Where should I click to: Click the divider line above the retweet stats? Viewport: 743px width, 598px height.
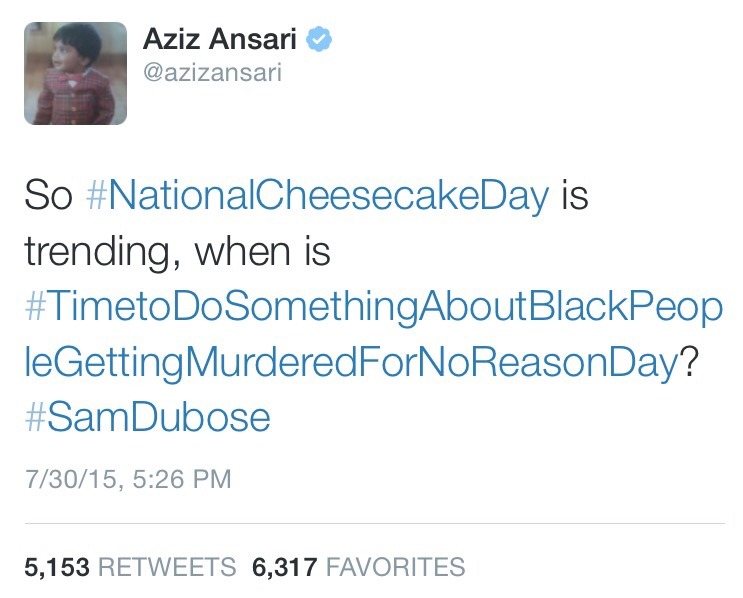[x=372, y=523]
